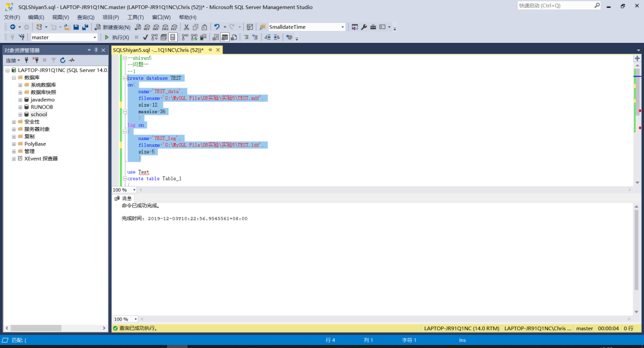Expand the 安全性 folder
644x348 pixels.
[x=14, y=122]
